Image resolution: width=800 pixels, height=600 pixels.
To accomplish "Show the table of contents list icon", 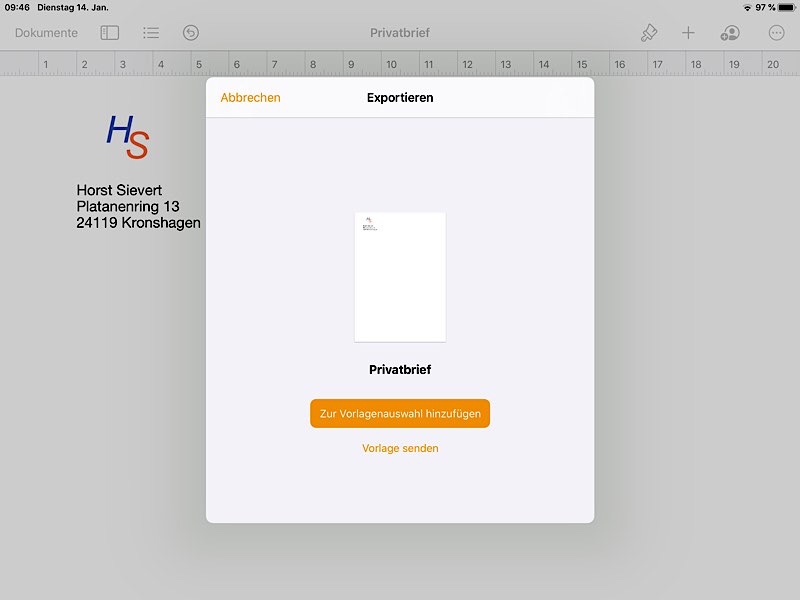I will click(x=151, y=33).
